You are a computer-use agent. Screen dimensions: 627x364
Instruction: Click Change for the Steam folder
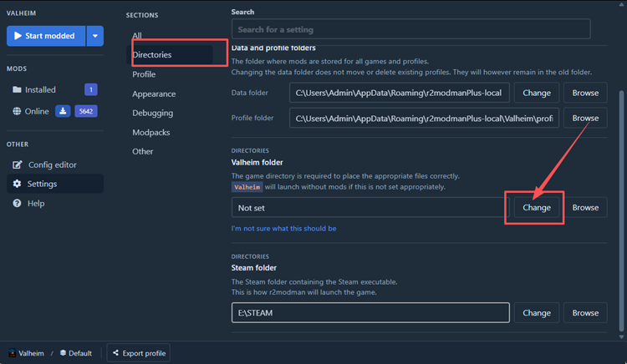click(x=536, y=313)
